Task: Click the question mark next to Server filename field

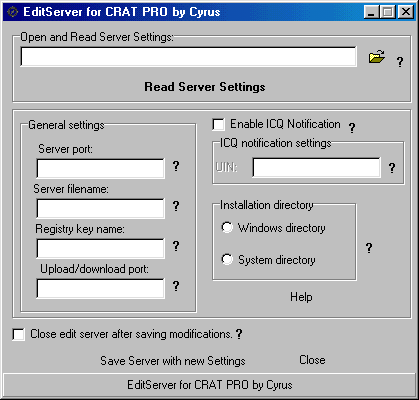Action: tap(176, 206)
